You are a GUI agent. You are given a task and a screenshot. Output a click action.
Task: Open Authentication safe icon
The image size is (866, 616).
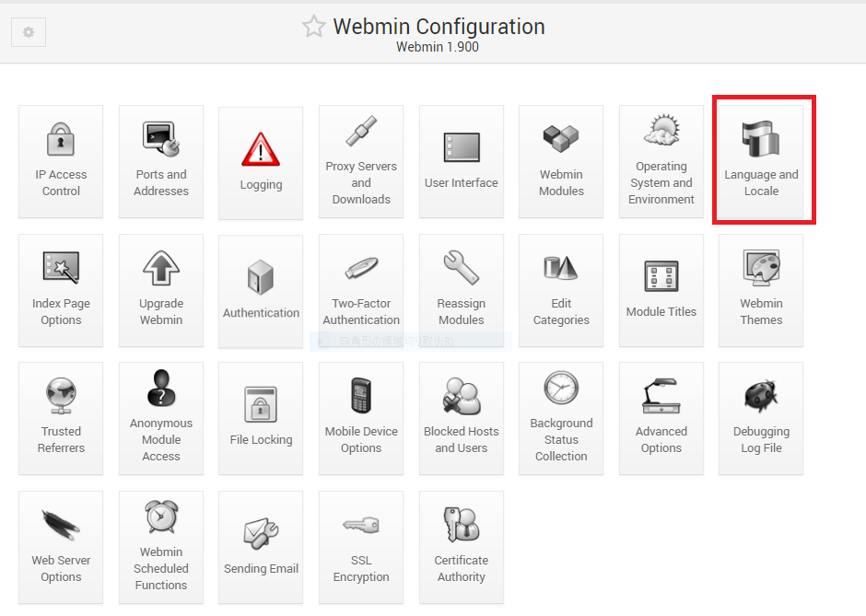click(x=261, y=277)
